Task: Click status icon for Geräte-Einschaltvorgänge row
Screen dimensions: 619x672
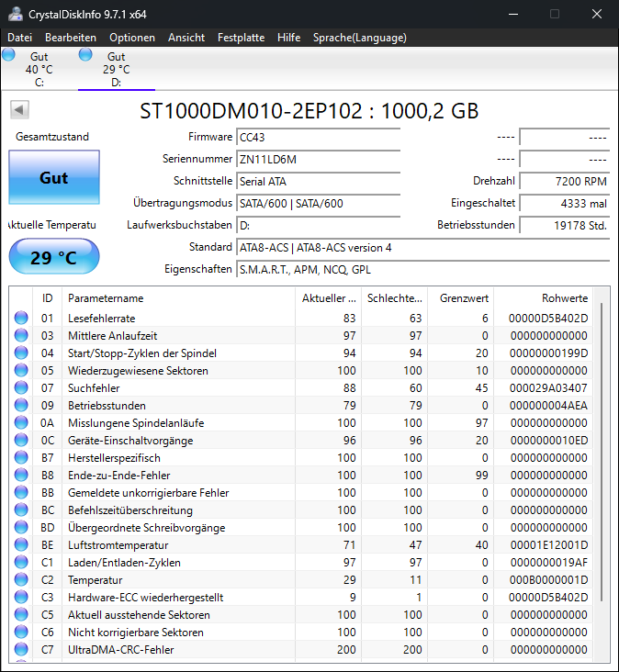Action: pyautogui.click(x=21, y=440)
